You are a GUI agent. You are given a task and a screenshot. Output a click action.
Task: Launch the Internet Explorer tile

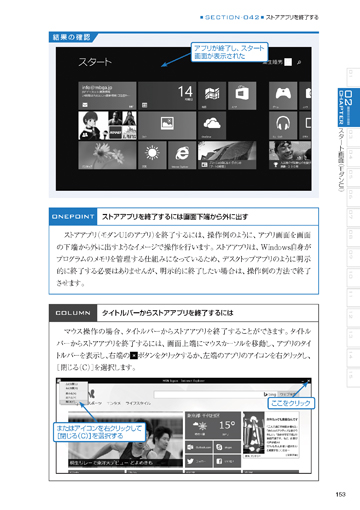pos(182,155)
